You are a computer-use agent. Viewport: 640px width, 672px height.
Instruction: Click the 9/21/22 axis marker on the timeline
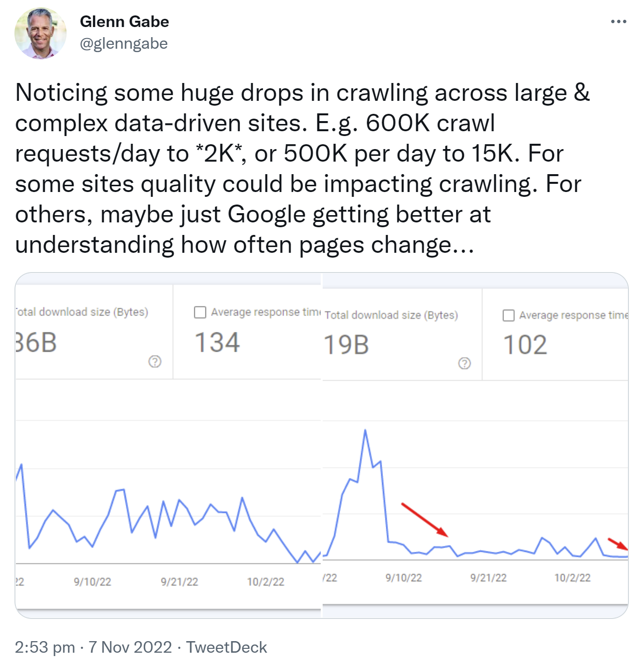point(178,581)
